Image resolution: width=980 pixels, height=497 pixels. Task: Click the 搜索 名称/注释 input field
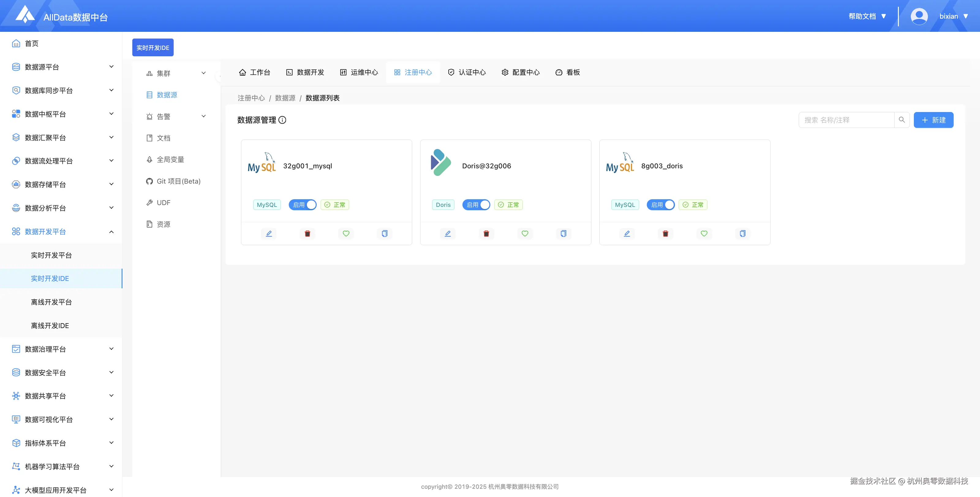click(846, 120)
